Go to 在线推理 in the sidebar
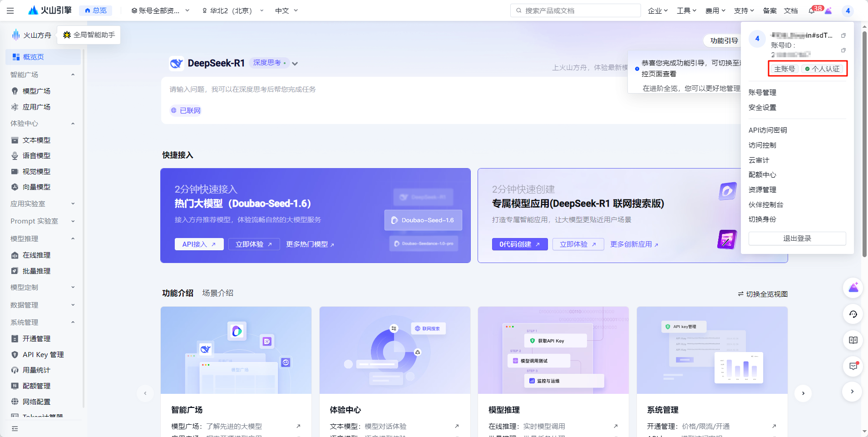Image resolution: width=868 pixels, height=437 pixels. tap(36, 255)
